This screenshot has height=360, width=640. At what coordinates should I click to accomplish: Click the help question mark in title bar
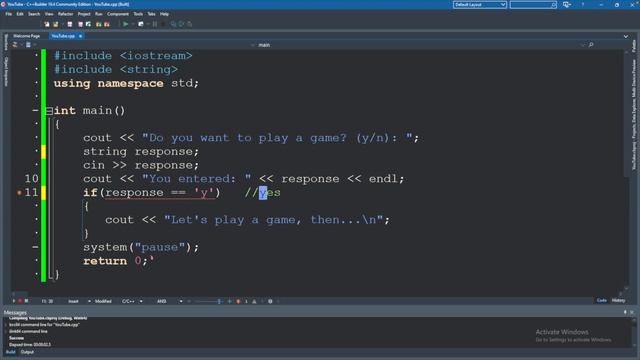[x=582, y=4]
